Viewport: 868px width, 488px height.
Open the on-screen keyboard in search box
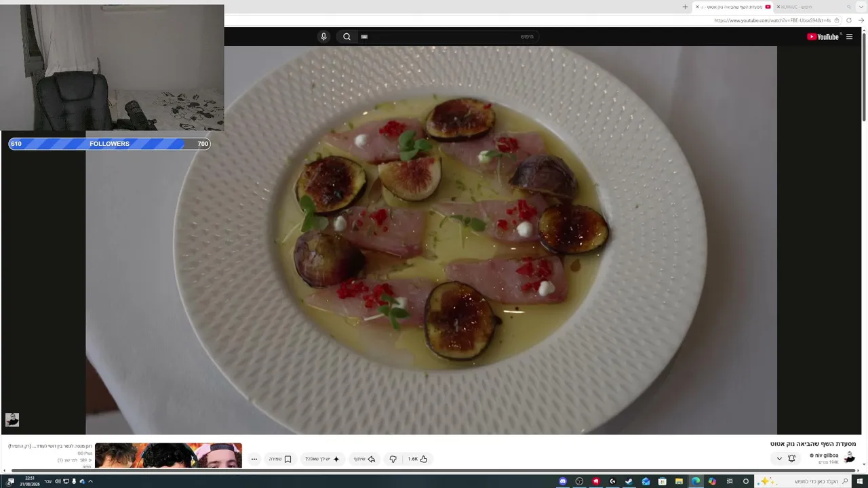[364, 37]
